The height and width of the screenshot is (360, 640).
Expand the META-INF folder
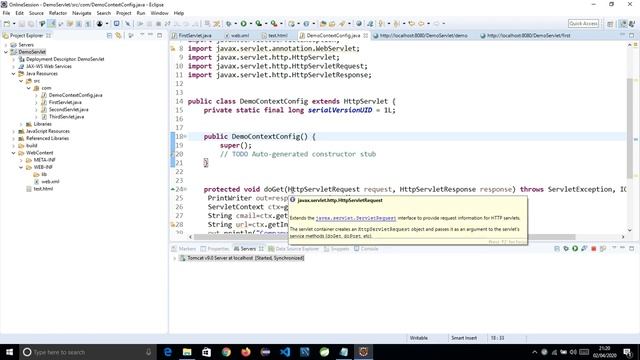pyautogui.click(x=21, y=160)
